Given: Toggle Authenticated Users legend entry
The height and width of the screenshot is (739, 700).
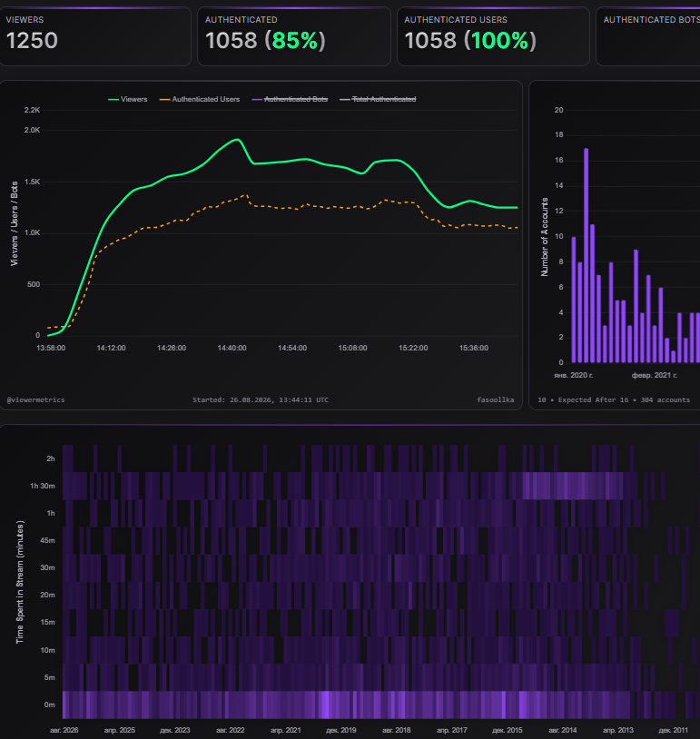Looking at the screenshot, I should coord(200,100).
